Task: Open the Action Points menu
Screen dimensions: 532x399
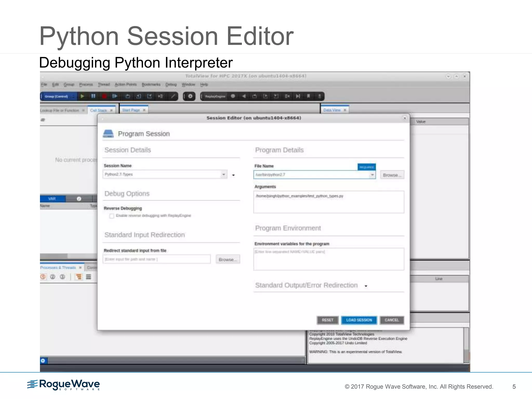Action: click(126, 84)
